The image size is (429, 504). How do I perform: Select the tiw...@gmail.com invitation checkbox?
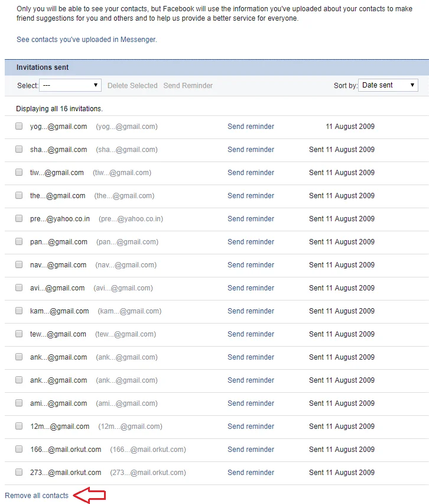(19, 172)
